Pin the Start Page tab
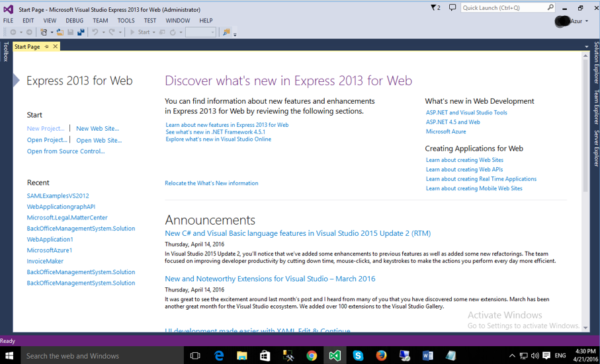The width and height of the screenshot is (600, 364). [47, 47]
